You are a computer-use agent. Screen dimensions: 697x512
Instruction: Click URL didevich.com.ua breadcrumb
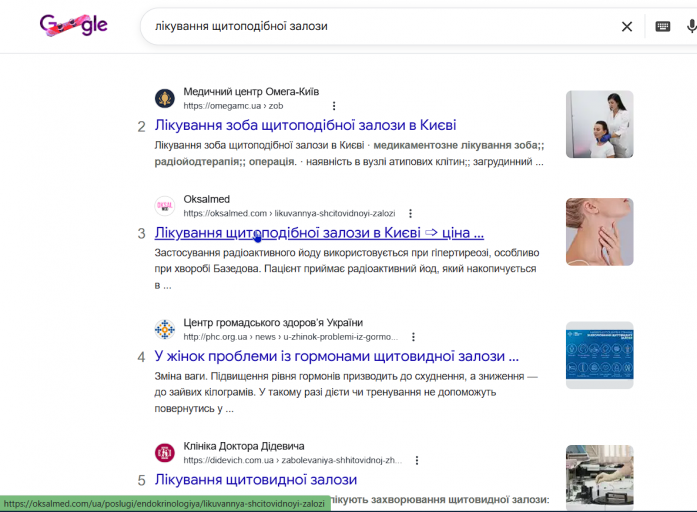click(292, 460)
